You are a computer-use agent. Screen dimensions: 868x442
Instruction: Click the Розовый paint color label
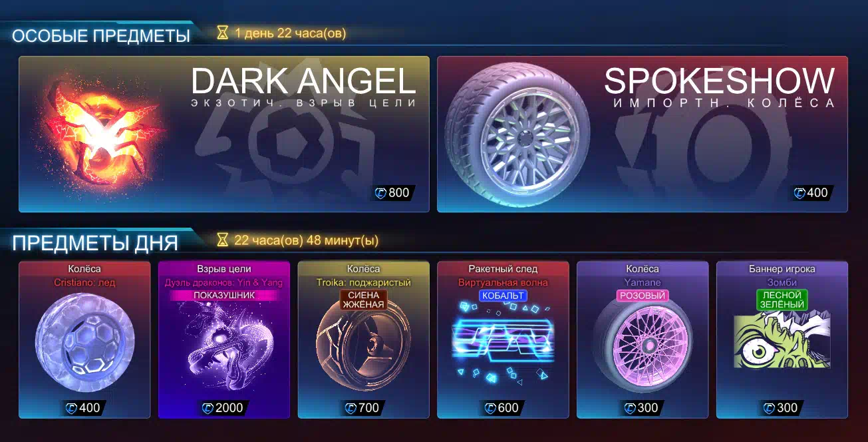coord(643,295)
